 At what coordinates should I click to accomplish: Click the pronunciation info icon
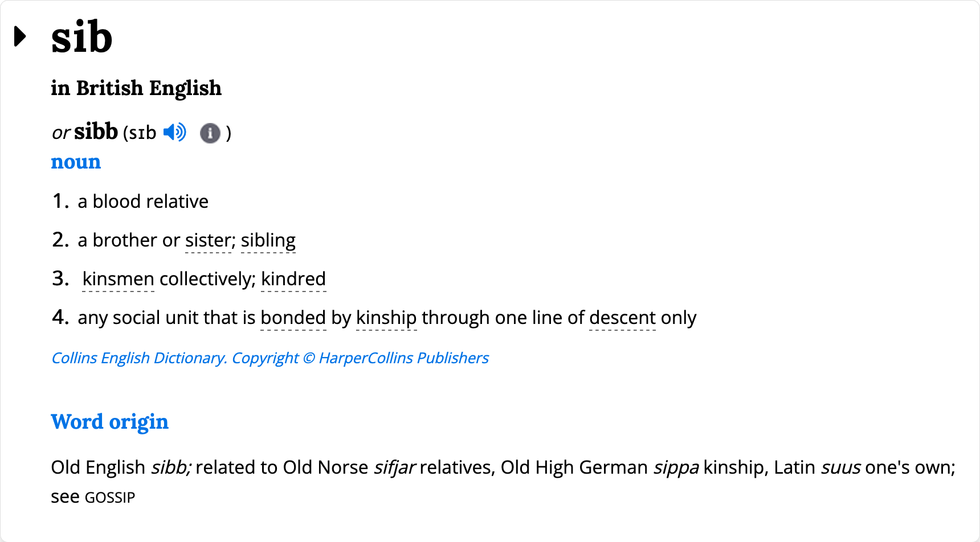pos(210,133)
